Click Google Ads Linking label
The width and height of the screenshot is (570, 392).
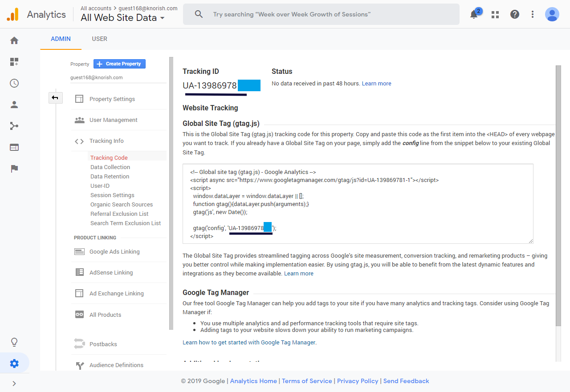[114, 251]
